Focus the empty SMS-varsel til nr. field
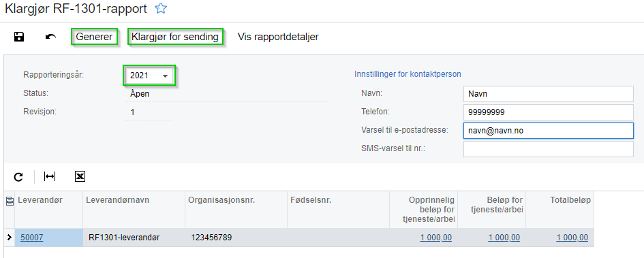Image resolution: width=644 pixels, height=258 pixels. 549,149
